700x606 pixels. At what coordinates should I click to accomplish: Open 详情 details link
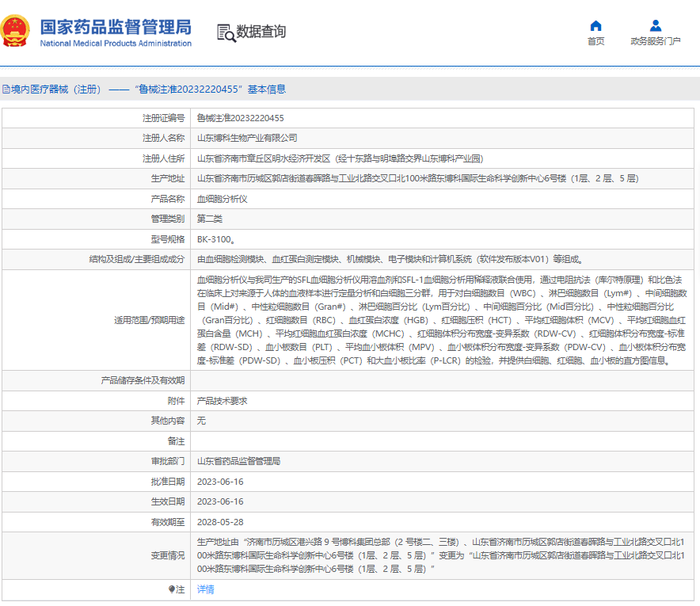(x=205, y=589)
